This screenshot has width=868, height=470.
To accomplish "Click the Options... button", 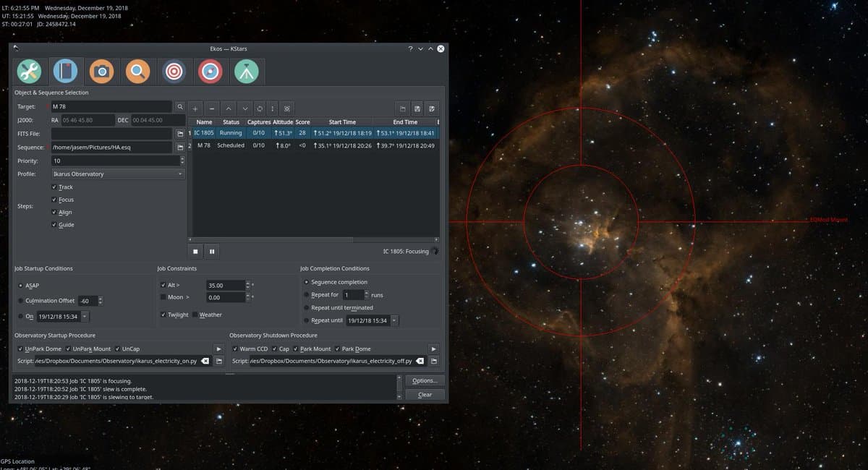I will tap(425, 380).
